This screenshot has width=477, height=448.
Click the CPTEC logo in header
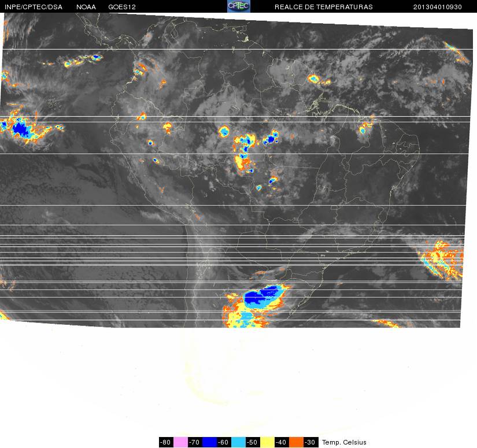pos(238,6)
